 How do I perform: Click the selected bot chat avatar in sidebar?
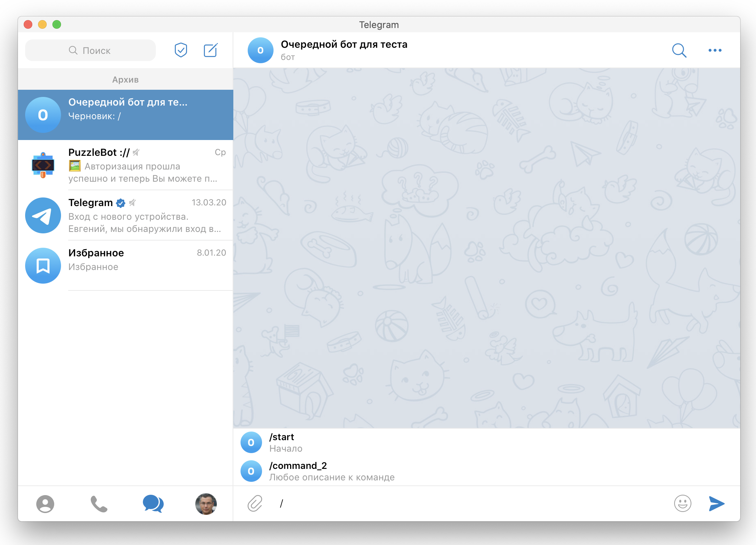point(43,115)
